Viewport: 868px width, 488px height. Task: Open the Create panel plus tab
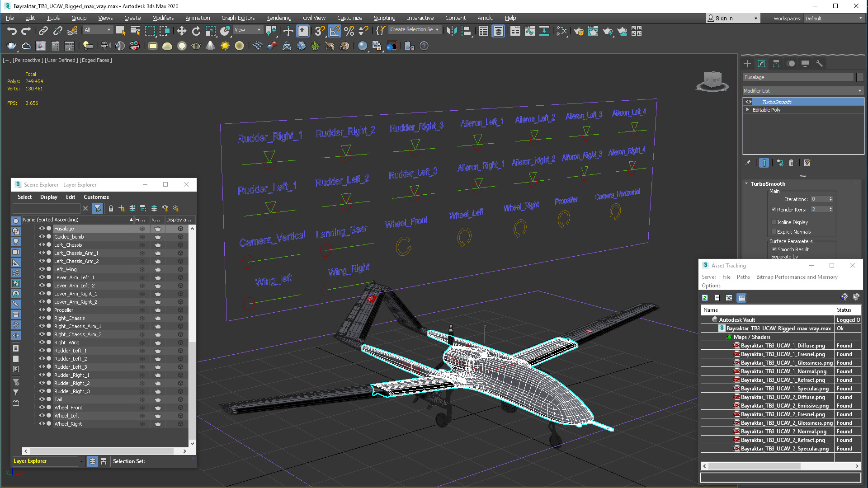[747, 64]
